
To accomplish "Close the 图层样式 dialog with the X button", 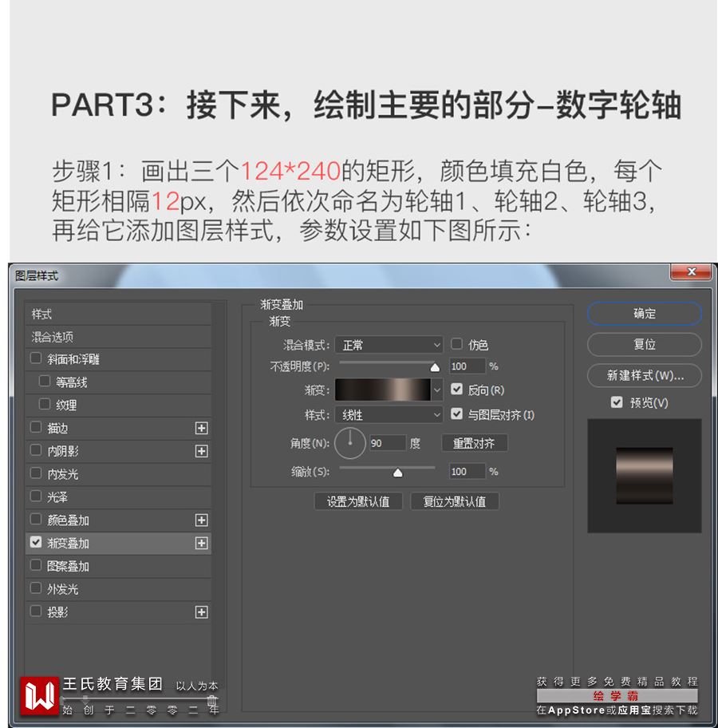I will click(691, 271).
